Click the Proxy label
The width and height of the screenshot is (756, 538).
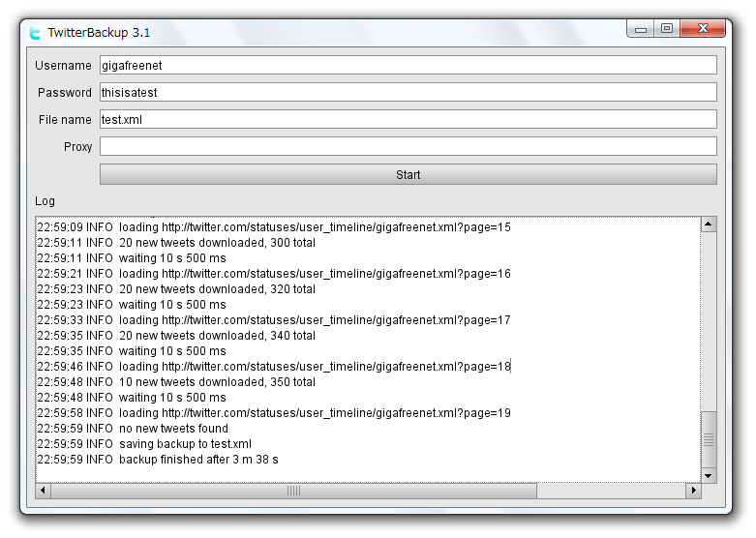tap(77, 146)
